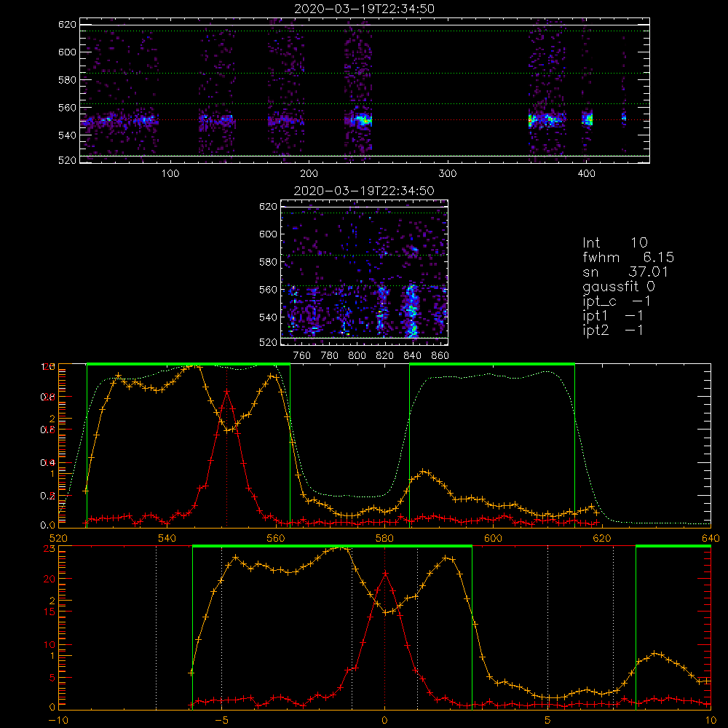Click the 800 x-axis label of middle spectrogram
The width and height of the screenshot is (728, 728).
point(357,356)
